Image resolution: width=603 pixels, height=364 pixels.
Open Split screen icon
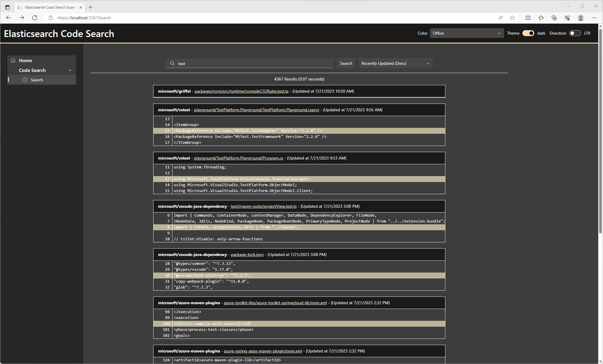point(528,18)
